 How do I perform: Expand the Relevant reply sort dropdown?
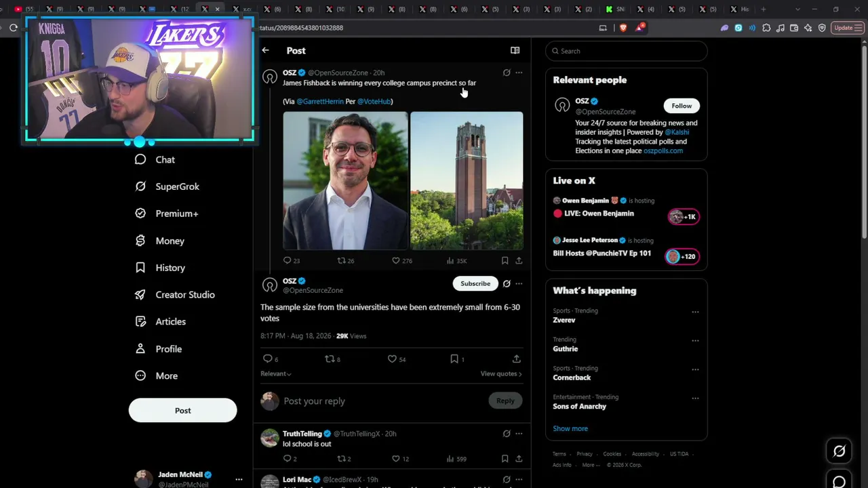[276, 373]
